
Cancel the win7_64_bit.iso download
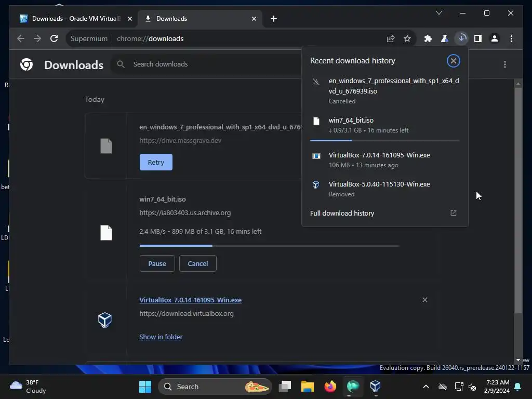click(x=198, y=263)
